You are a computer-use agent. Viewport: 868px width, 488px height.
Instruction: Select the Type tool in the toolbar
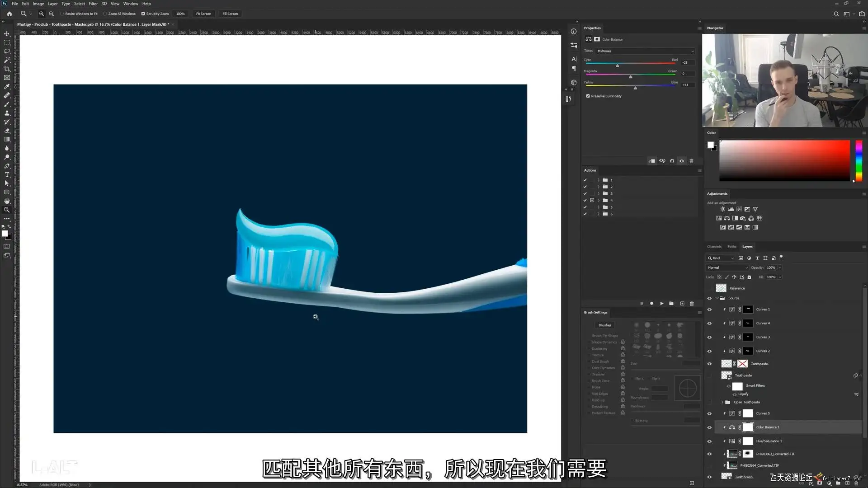click(7, 174)
